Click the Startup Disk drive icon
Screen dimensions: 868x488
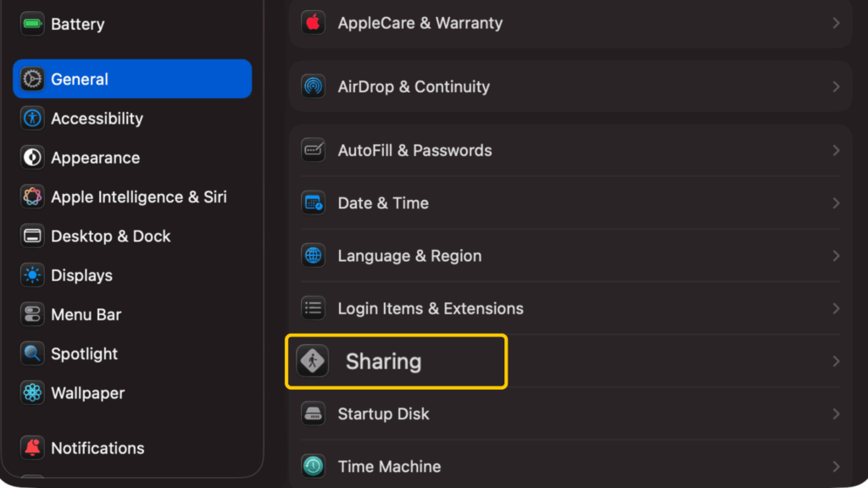pos(314,413)
